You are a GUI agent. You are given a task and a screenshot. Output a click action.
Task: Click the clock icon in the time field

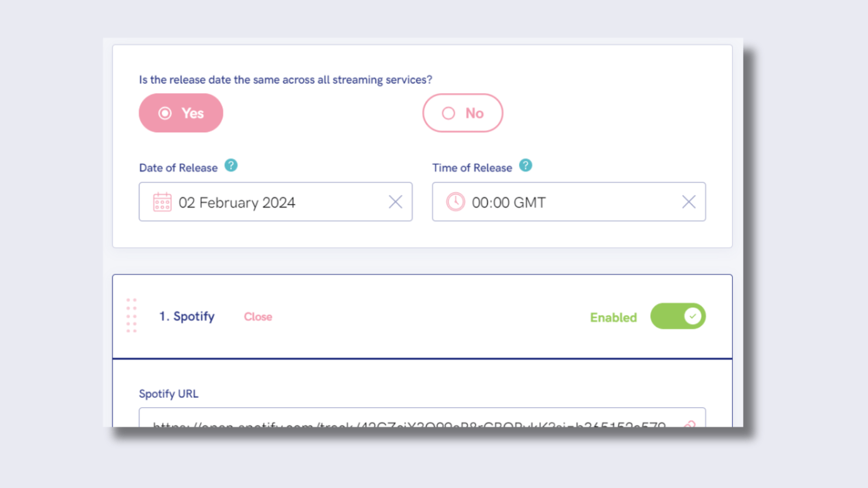[x=455, y=202]
